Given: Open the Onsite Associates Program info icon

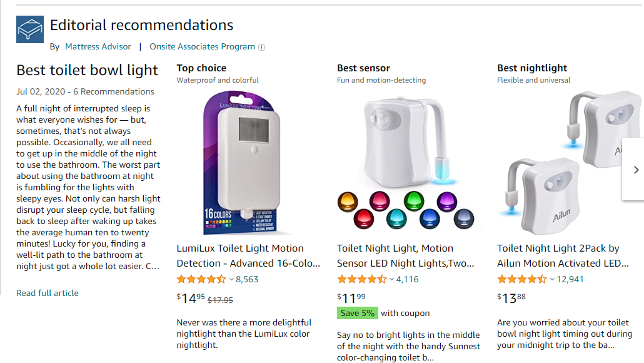Looking at the screenshot, I should click(261, 48).
